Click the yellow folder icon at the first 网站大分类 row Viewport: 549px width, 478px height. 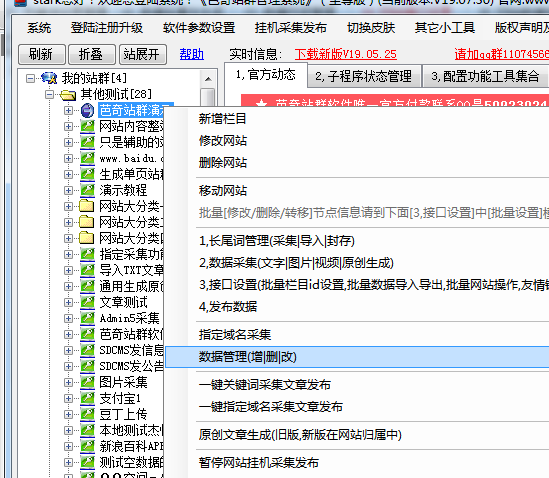click(x=86, y=206)
